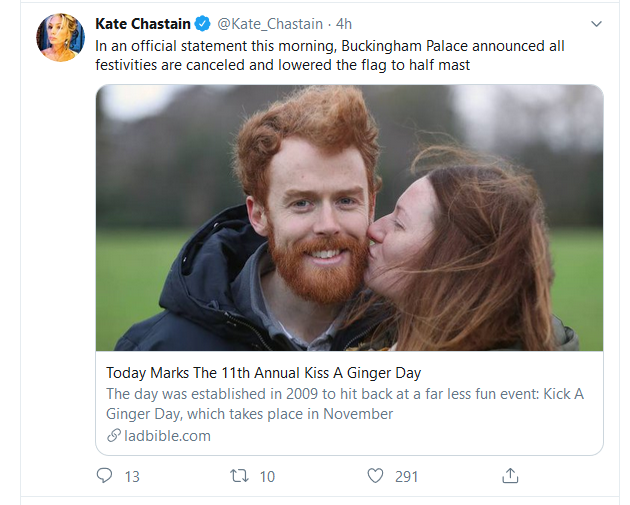
Task: Click the share upload icon
Action: click(x=510, y=476)
